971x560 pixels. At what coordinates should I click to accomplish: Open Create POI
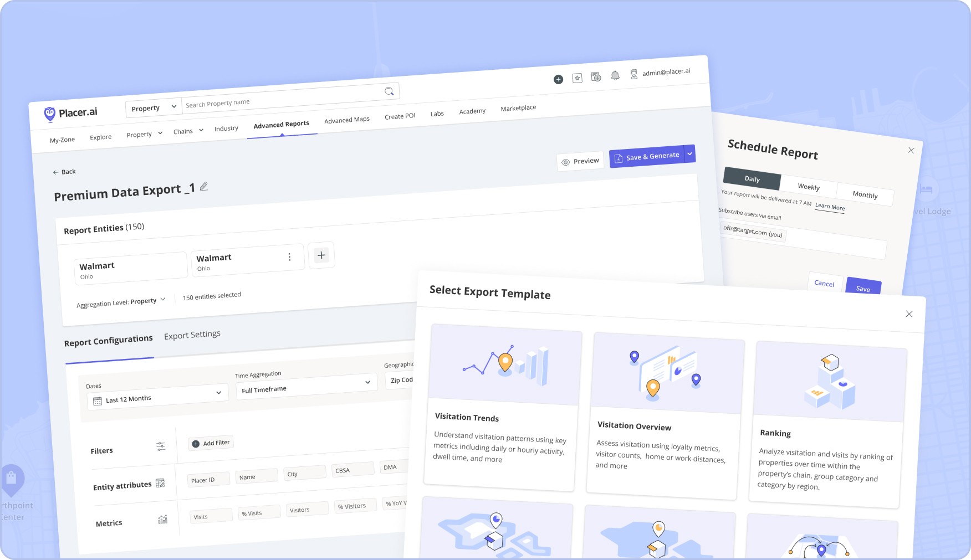click(400, 116)
